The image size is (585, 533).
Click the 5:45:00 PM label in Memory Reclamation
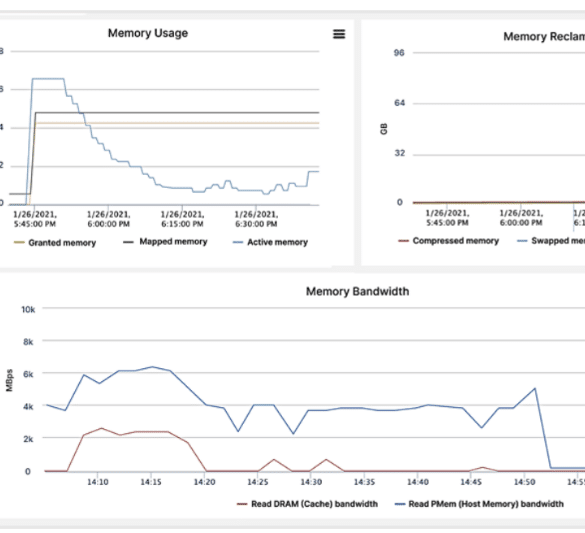pyautogui.click(x=447, y=218)
